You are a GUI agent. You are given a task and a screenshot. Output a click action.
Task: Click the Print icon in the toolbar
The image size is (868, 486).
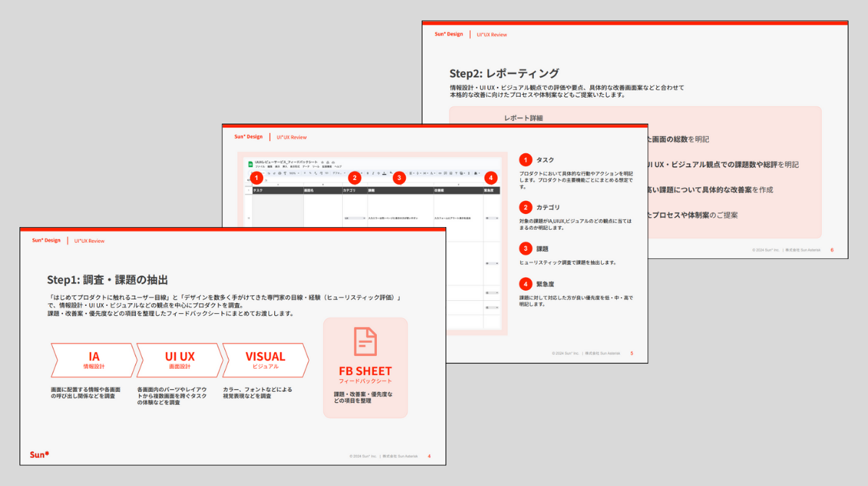point(279,174)
